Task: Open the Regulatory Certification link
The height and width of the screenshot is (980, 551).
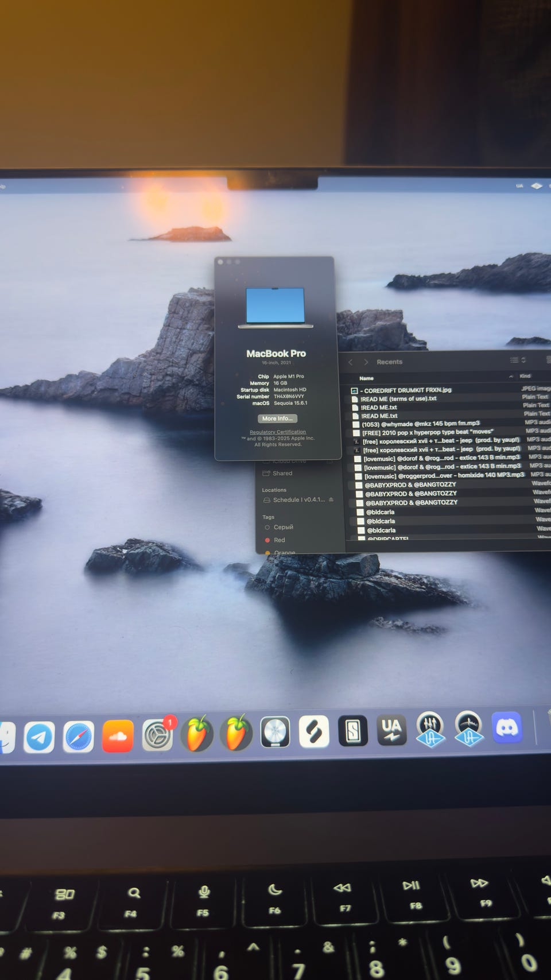Action: pyautogui.click(x=278, y=432)
